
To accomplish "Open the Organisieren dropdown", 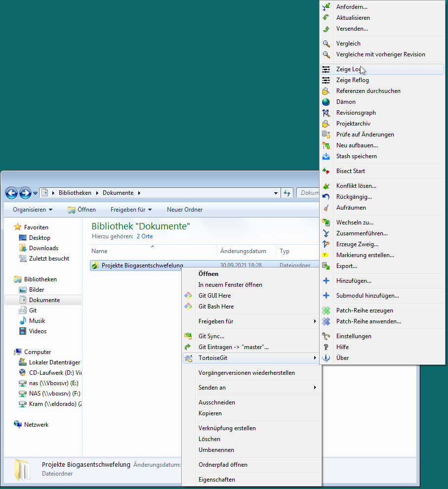I will (x=33, y=210).
